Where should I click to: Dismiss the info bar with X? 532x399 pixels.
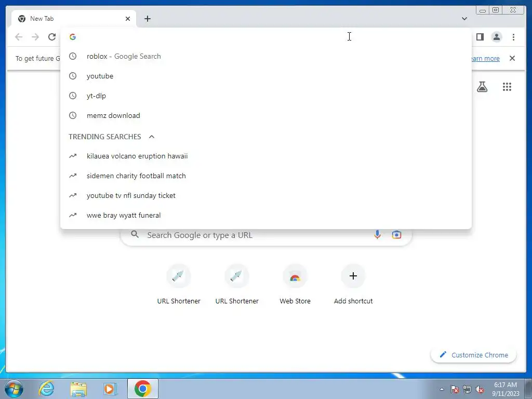(x=512, y=58)
